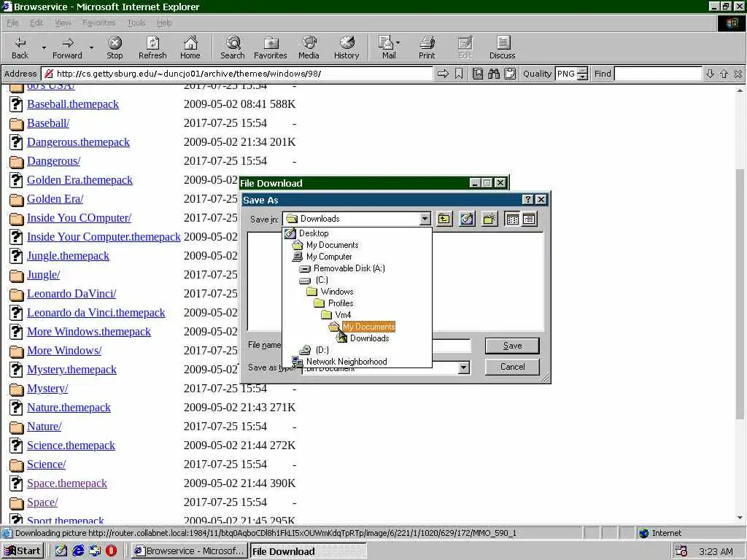Select Desktop in the Save in list
The height and width of the screenshot is (560, 747).
pyautogui.click(x=314, y=233)
